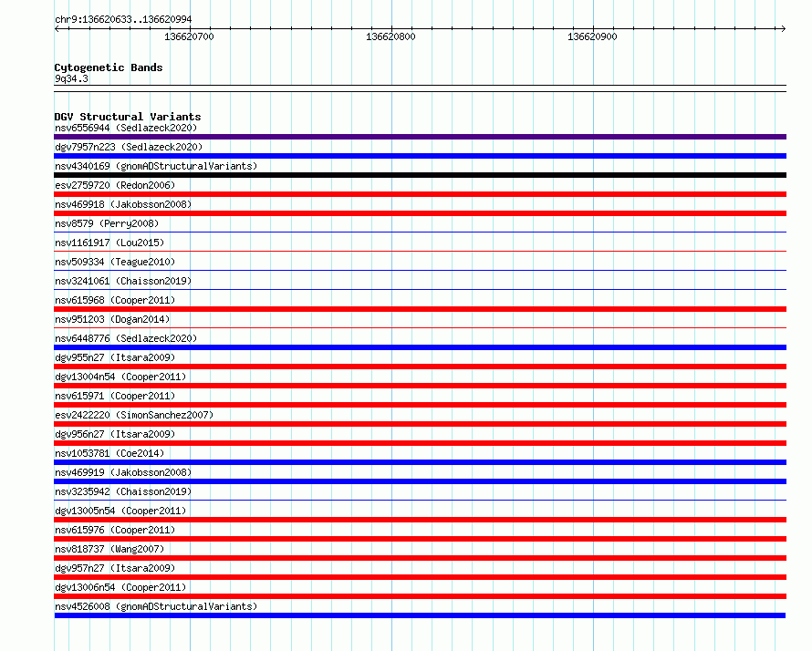Open dgv957n27 (Itsara2009) variant

pos(115,568)
